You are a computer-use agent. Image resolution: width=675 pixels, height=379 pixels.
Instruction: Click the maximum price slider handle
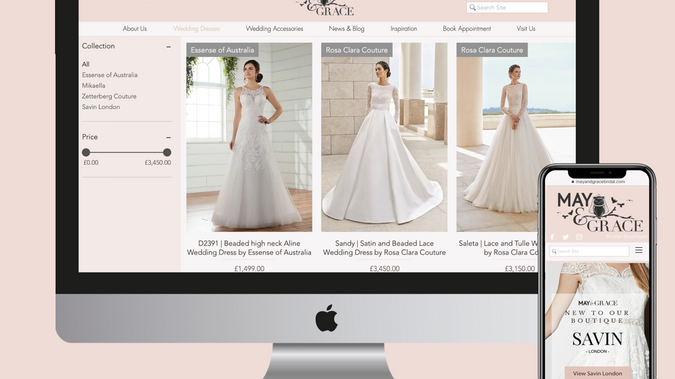(167, 152)
